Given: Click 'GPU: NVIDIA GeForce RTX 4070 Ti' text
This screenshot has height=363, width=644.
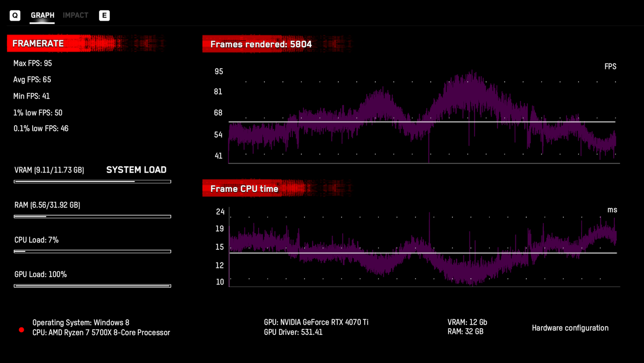Looking at the screenshot, I should [316, 322].
